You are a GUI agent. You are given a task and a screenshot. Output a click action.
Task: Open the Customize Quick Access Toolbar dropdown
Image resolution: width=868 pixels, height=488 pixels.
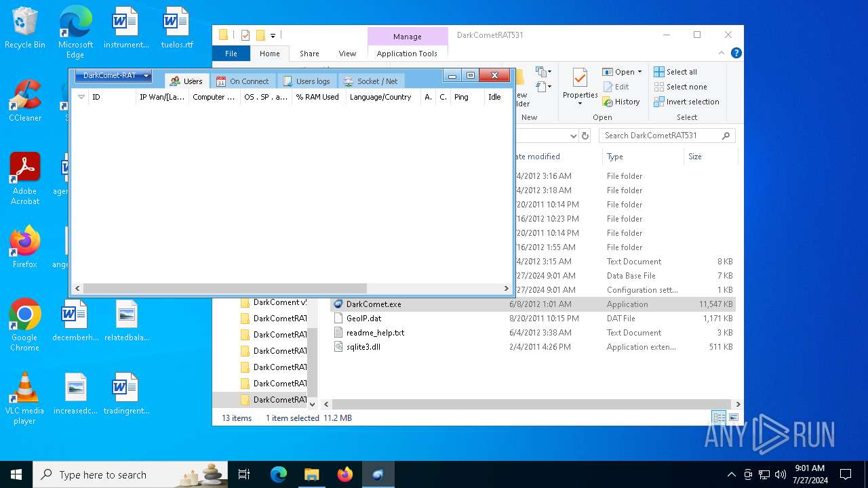pyautogui.click(x=273, y=35)
